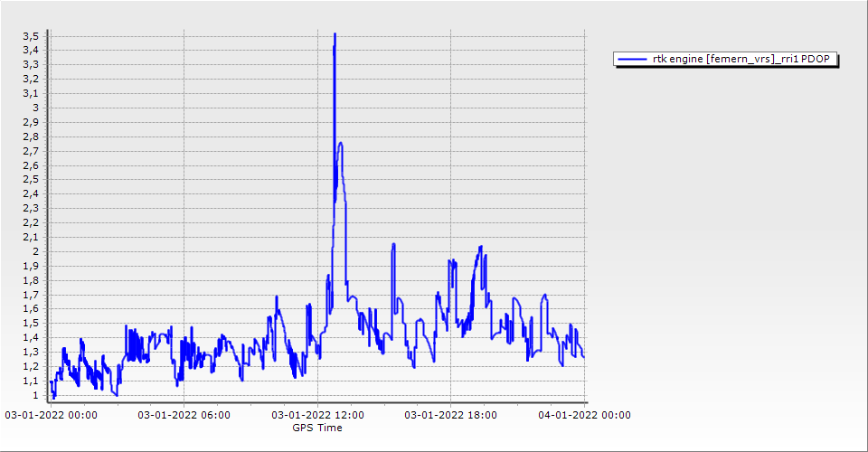Click the 1,5 value on y-axis

pos(31,323)
